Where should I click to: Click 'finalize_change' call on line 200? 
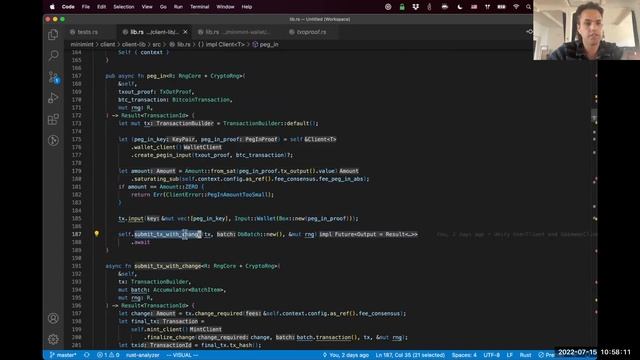pyautogui.click(x=171, y=338)
